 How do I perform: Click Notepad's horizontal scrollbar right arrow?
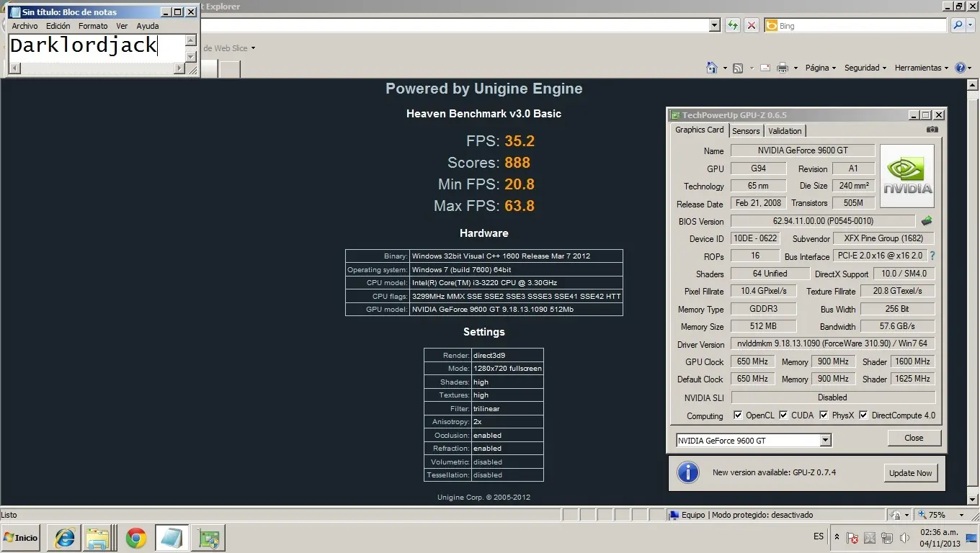[179, 68]
